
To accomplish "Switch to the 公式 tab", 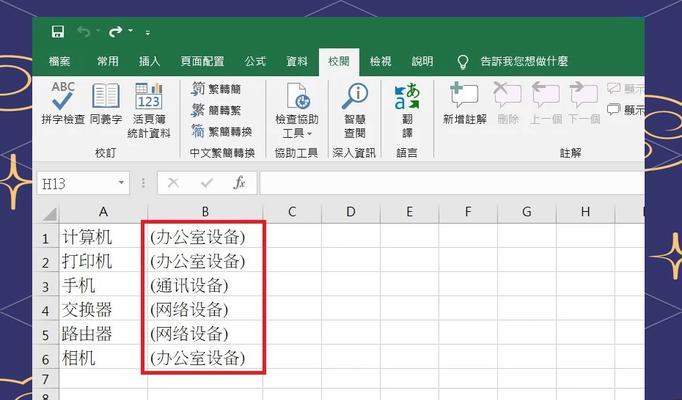I will click(x=255, y=61).
